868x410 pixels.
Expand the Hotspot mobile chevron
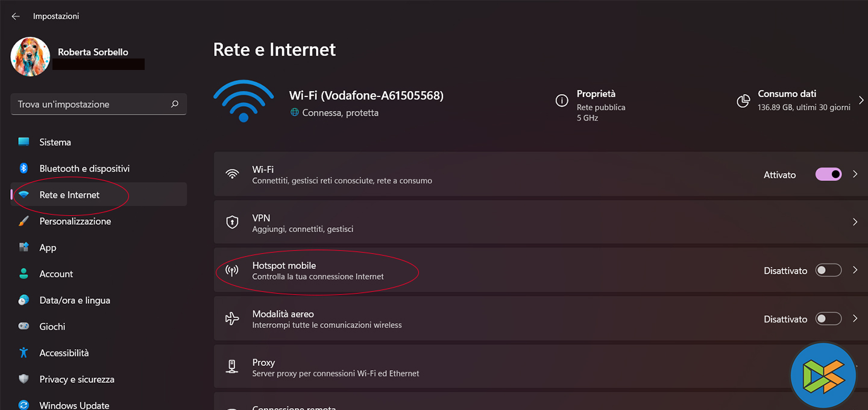855,271
